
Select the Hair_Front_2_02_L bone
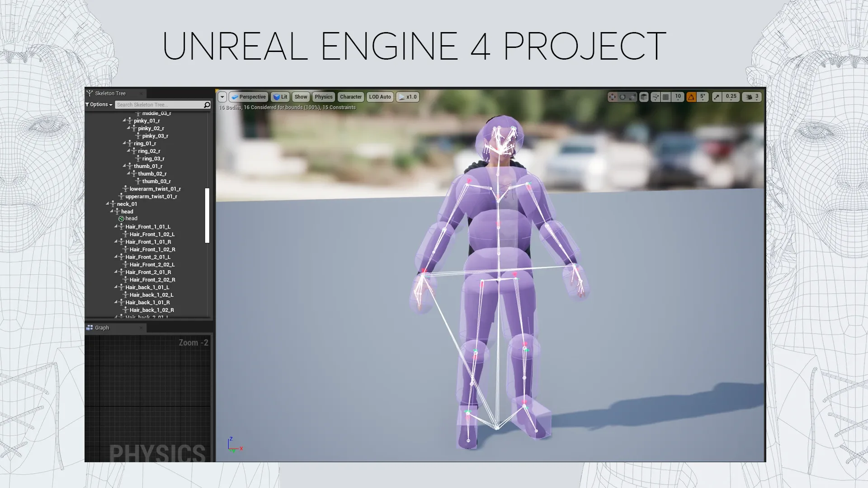point(152,265)
